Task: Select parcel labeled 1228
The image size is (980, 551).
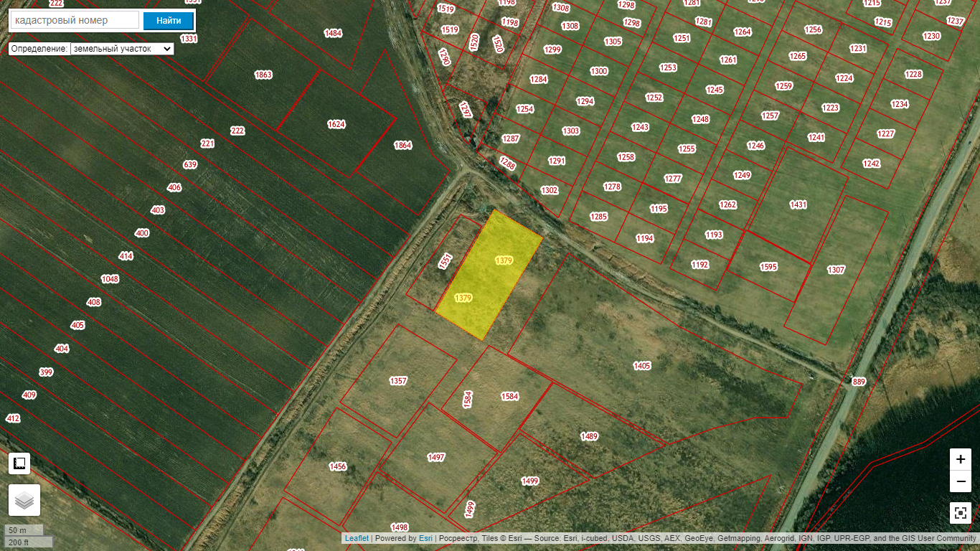Action: [x=913, y=75]
